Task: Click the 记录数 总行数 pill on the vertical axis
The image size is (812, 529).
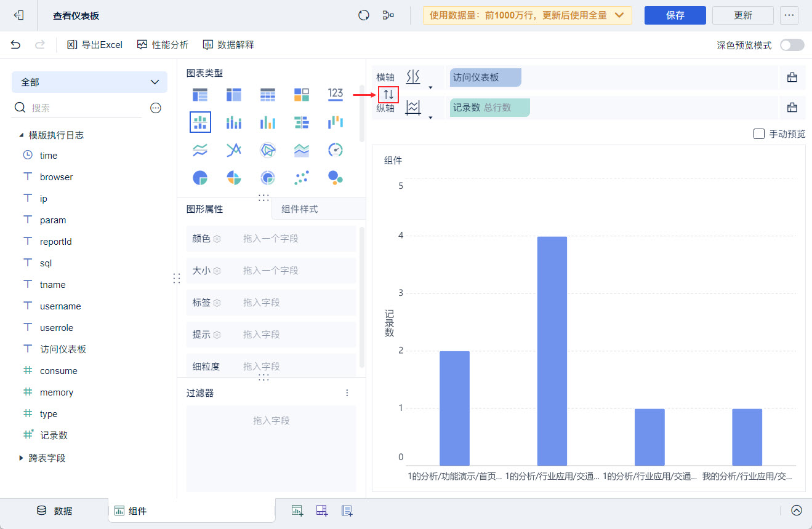Action: tap(489, 108)
